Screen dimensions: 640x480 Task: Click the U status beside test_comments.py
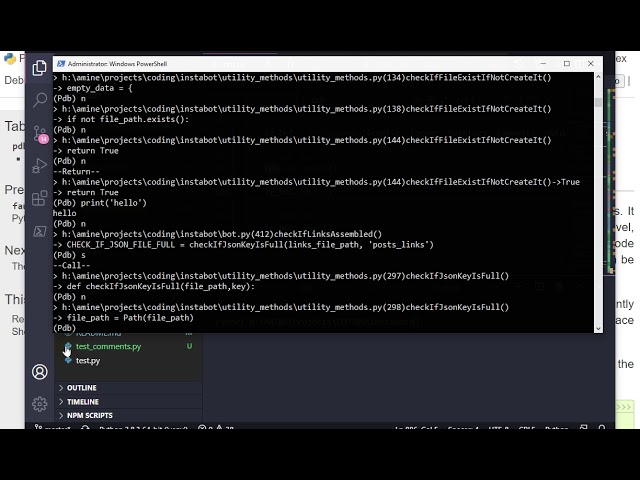tap(189, 346)
